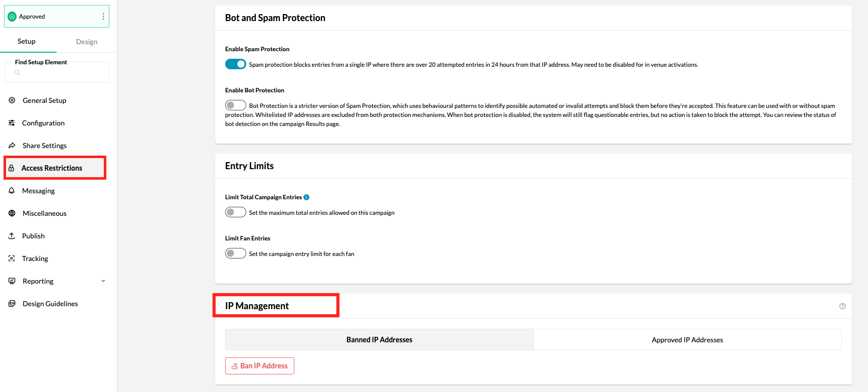Switch to the Design tab
868x392 pixels.
click(x=87, y=42)
